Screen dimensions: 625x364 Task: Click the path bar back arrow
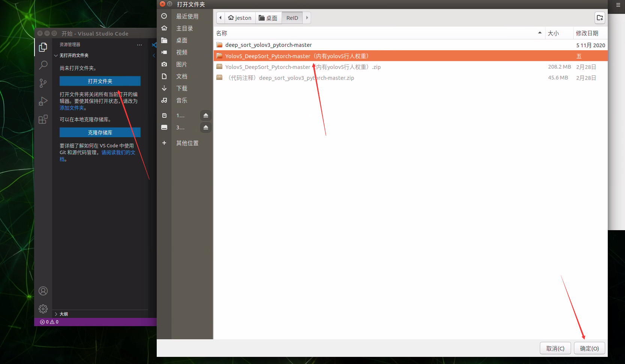tap(220, 18)
